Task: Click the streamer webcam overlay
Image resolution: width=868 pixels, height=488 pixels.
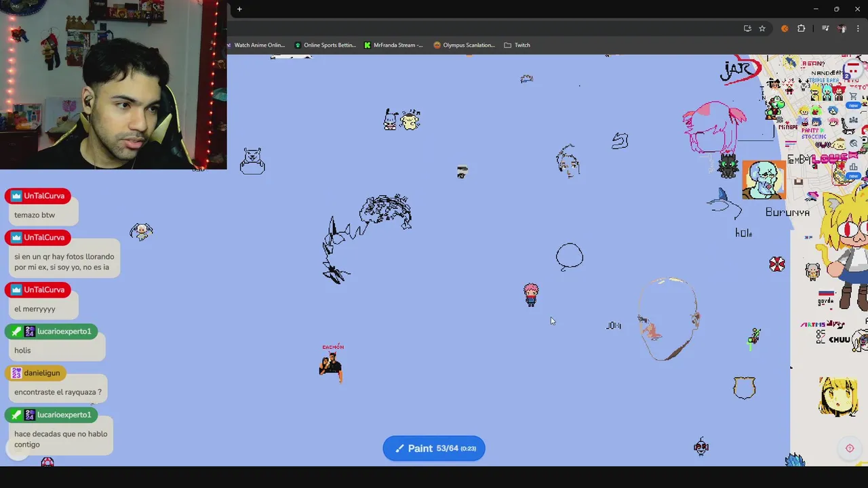Action: pyautogui.click(x=113, y=85)
